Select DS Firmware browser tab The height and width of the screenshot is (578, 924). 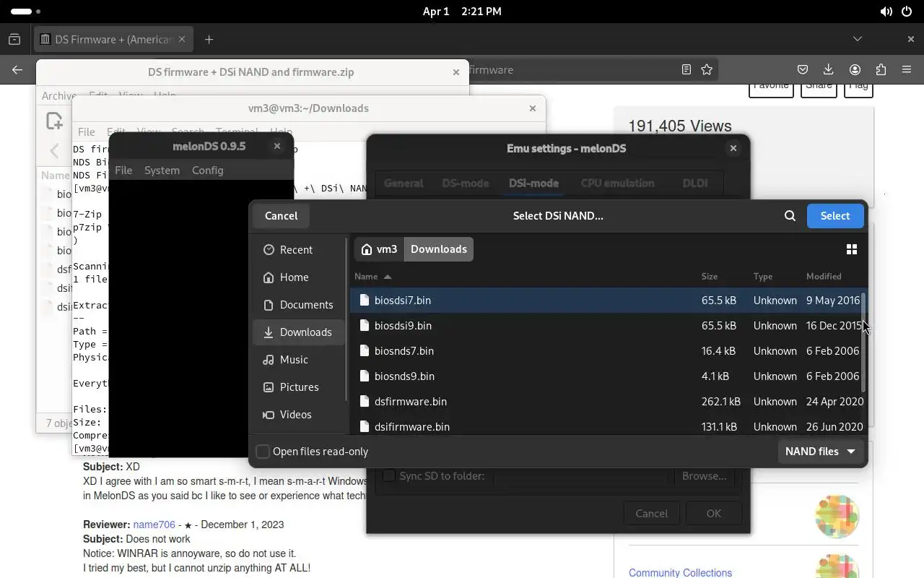tap(113, 39)
